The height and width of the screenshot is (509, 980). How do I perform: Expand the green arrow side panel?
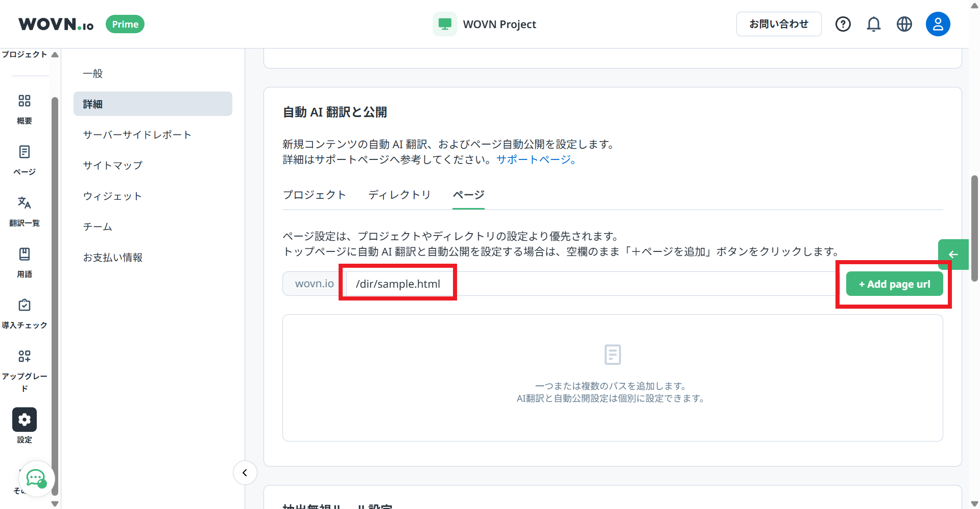coord(953,254)
